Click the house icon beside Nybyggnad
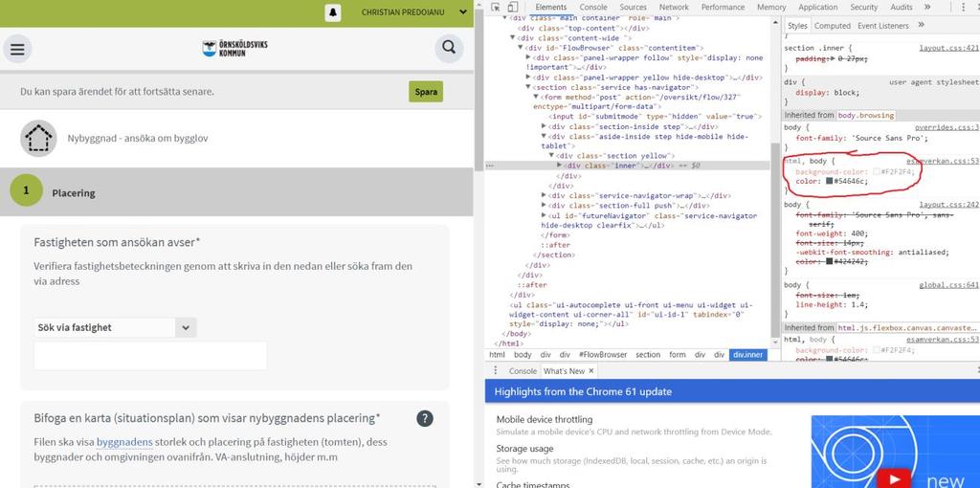980x488 pixels. click(38, 138)
